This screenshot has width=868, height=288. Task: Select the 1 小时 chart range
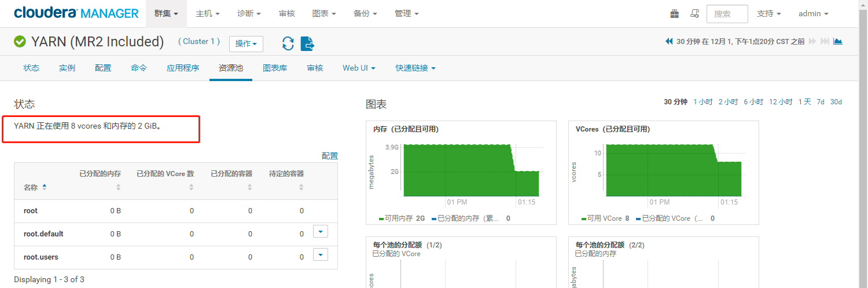click(x=703, y=102)
